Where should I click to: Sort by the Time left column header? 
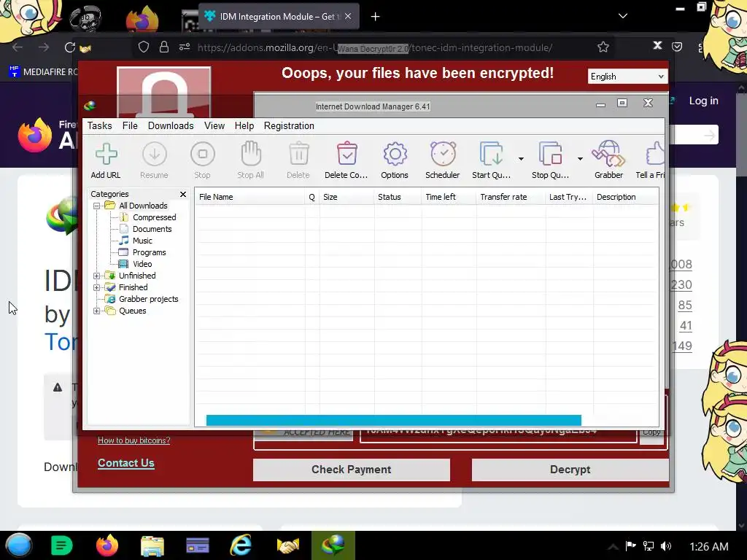(x=449, y=197)
